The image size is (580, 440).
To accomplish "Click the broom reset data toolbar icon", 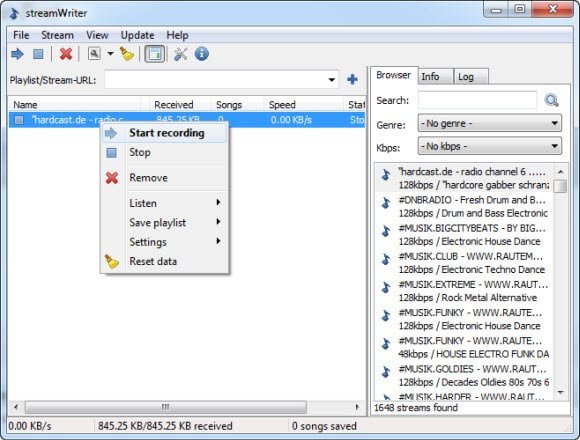I will pyautogui.click(x=127, y=54).
